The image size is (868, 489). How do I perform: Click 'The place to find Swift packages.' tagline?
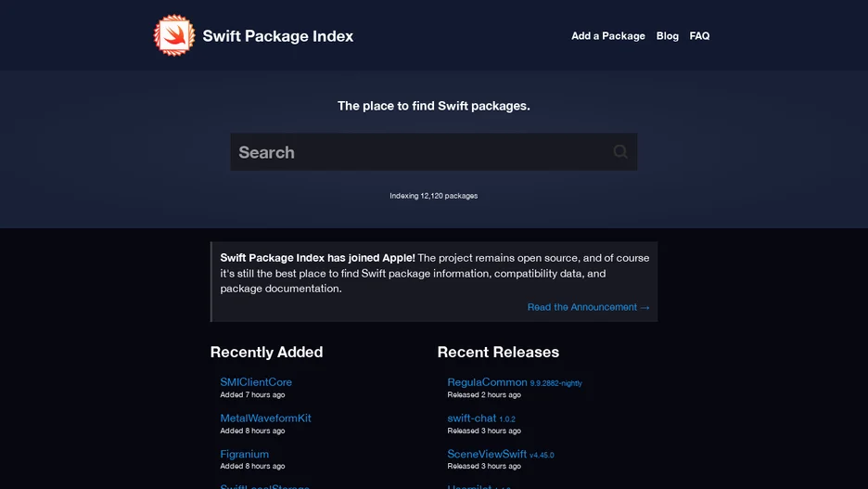(x=433, y=106)
